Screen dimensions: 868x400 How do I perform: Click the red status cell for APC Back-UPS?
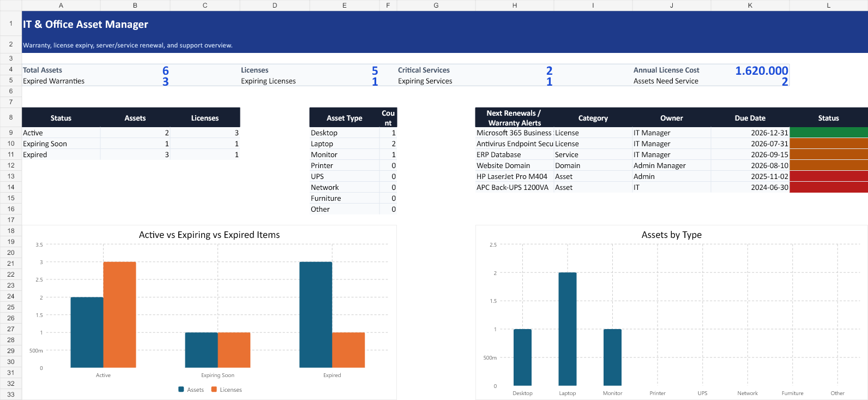829,187
